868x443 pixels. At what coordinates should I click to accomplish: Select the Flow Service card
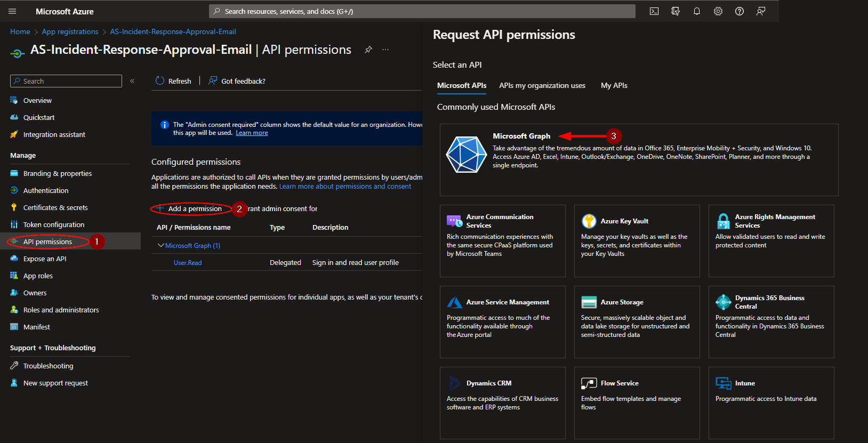pyautogui.click(x=637, y=403)
